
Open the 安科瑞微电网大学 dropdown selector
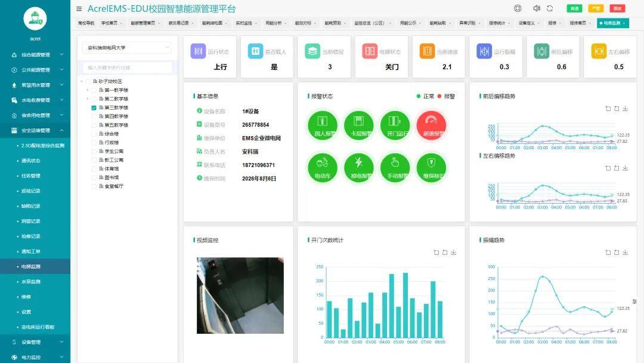point(127,48)
